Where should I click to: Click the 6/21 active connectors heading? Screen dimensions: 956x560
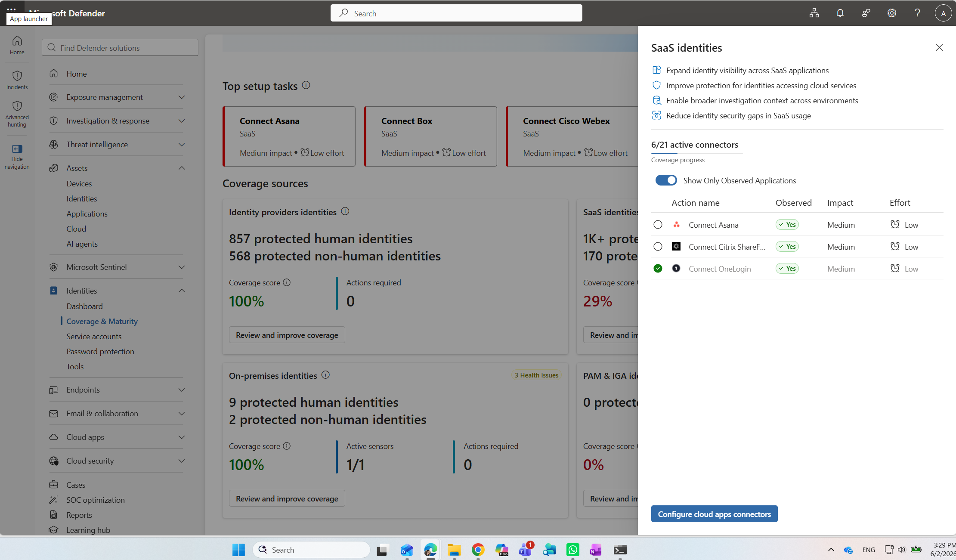click(694, 145)
